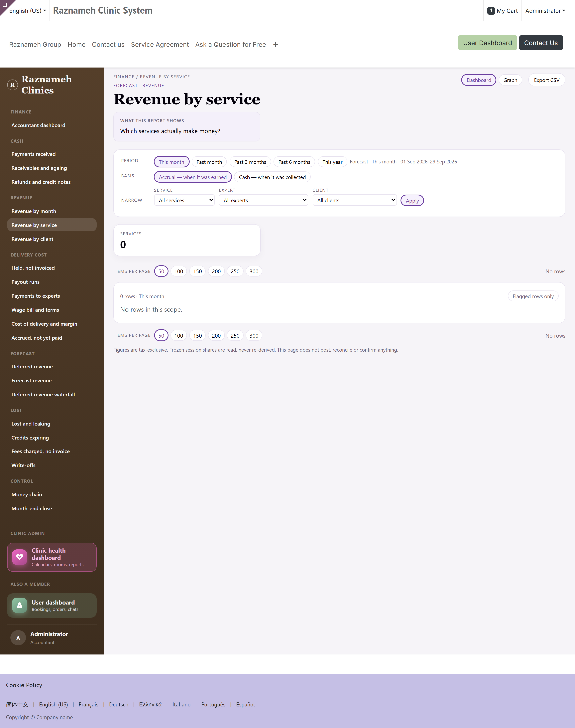Click the Apply filter button
Image resolution: width=575 pixels, height=728 pixels.
click(x=412, y=200)
